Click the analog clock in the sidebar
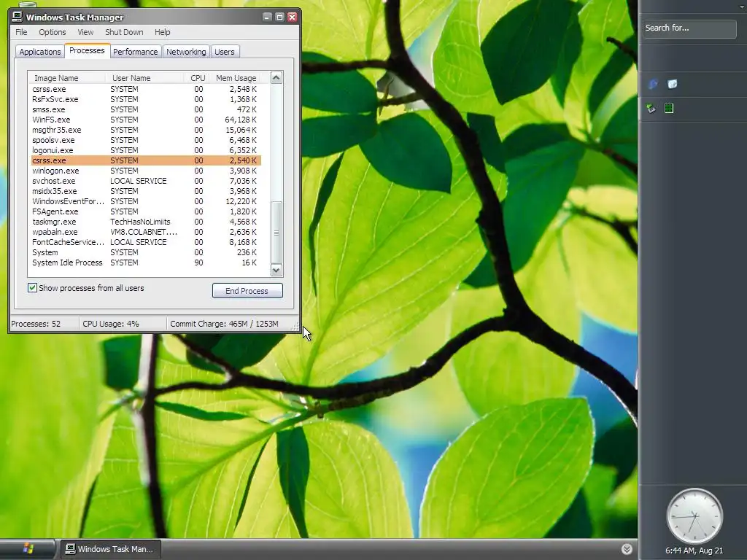 [x=694, y=516]
